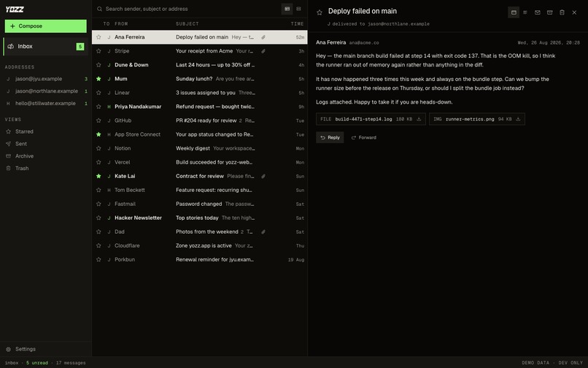Filter by hello@stillwater.example address

click(x=46, y=103)
